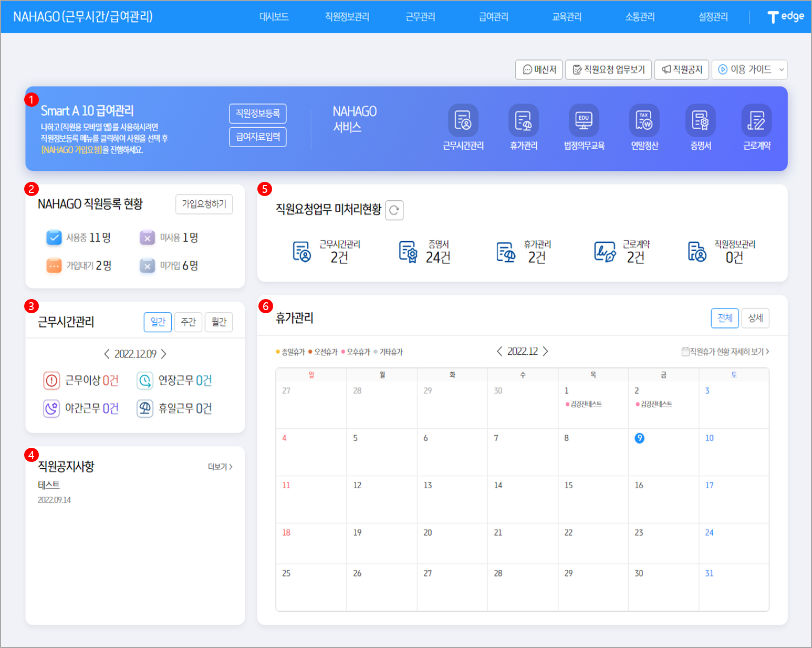Select December 16 calendar cell
The width and height of the screenshot is (812, 648).
click(663, 499)
